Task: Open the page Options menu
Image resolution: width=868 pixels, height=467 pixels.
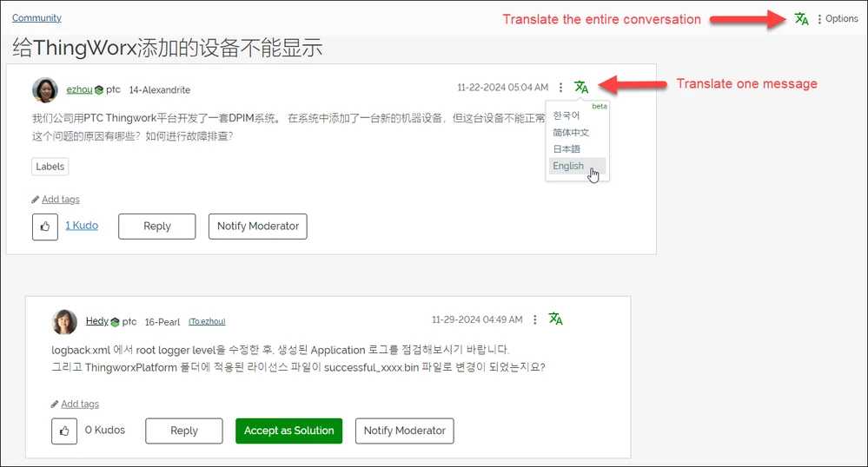Action: 838,19
